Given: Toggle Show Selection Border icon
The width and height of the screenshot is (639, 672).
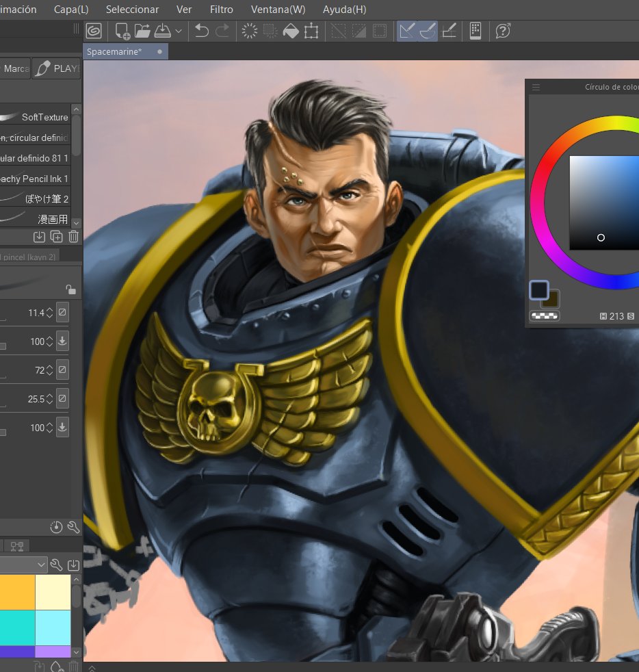Looking at the screenshot, I should point(379,31).
